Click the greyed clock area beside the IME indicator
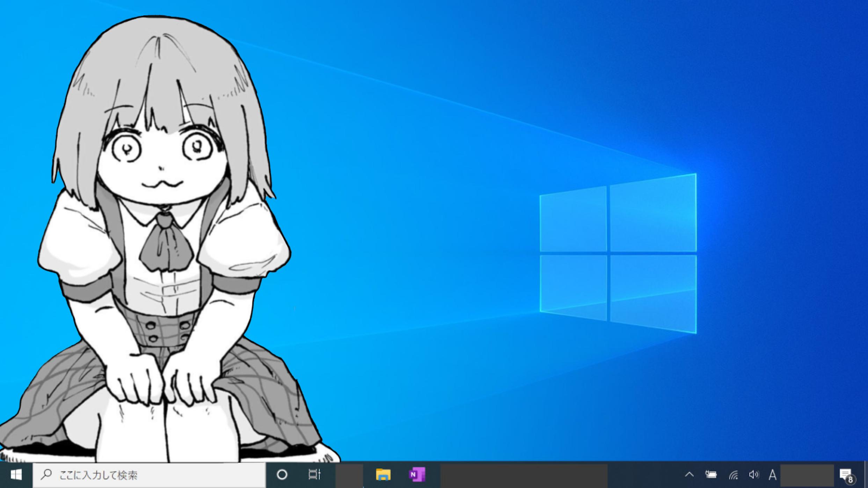 pyautogui.click(x=807, y=475)
